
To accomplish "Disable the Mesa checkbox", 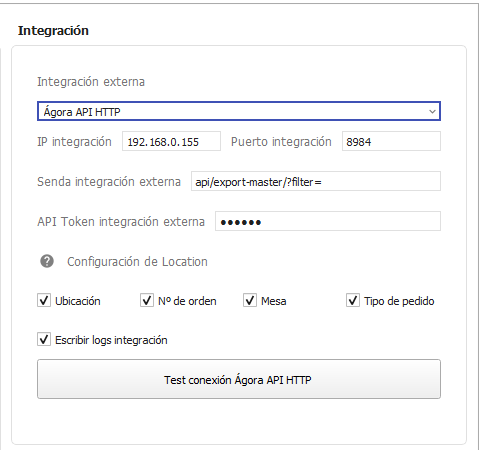I will (x=250, y=300).
